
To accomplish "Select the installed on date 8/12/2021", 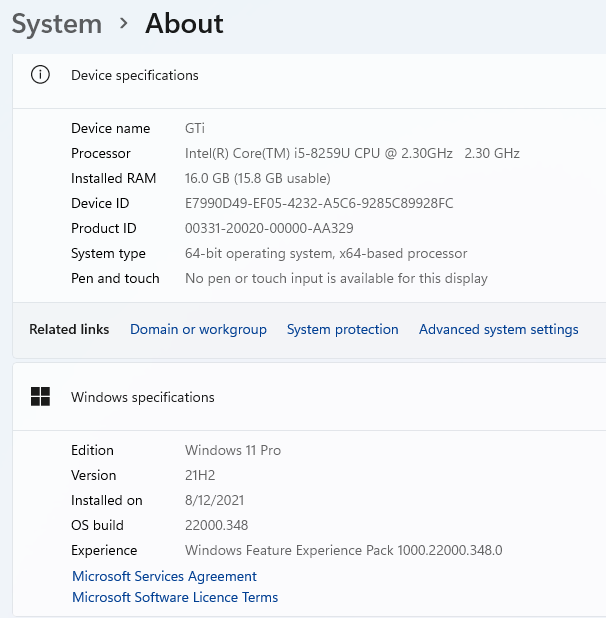I will click(214, 500).
